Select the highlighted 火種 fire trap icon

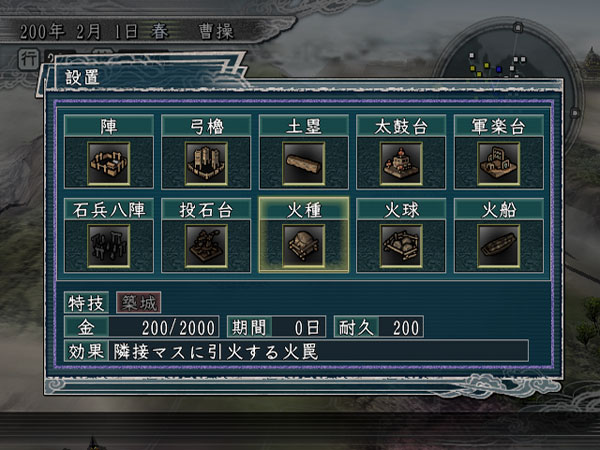[303, 246]
